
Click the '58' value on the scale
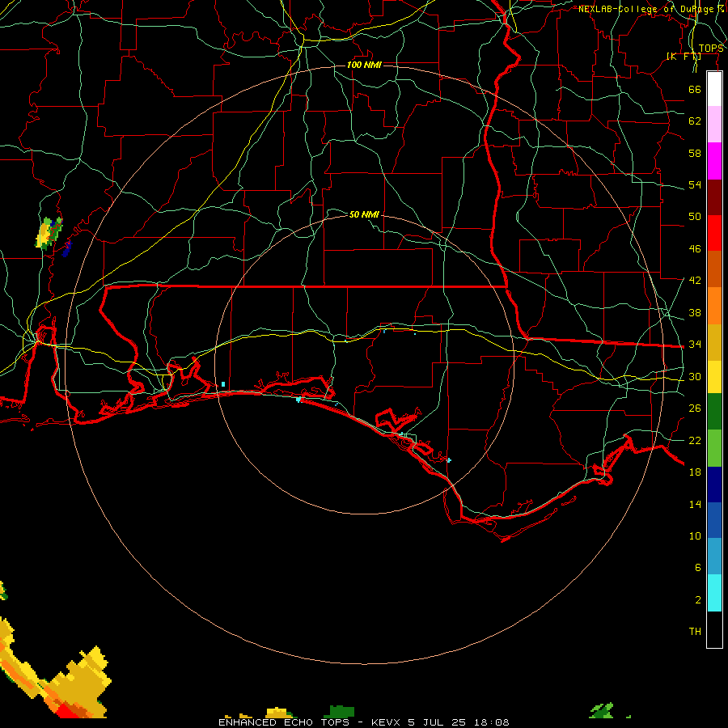[x=695, y=153]
